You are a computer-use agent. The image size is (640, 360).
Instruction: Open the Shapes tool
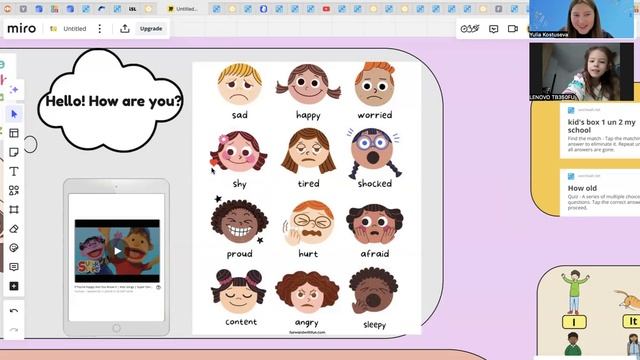point(14,190)
